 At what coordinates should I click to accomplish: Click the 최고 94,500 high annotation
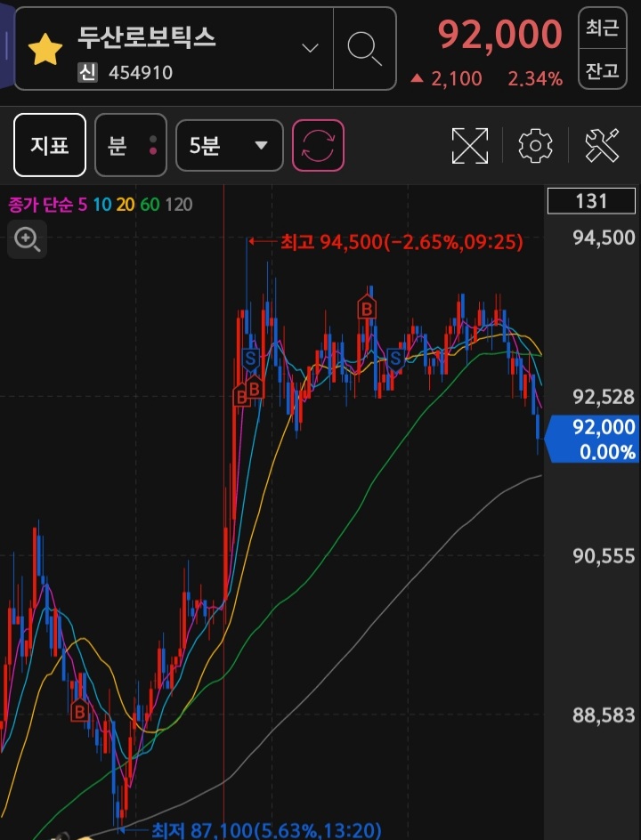pos(402,242)
